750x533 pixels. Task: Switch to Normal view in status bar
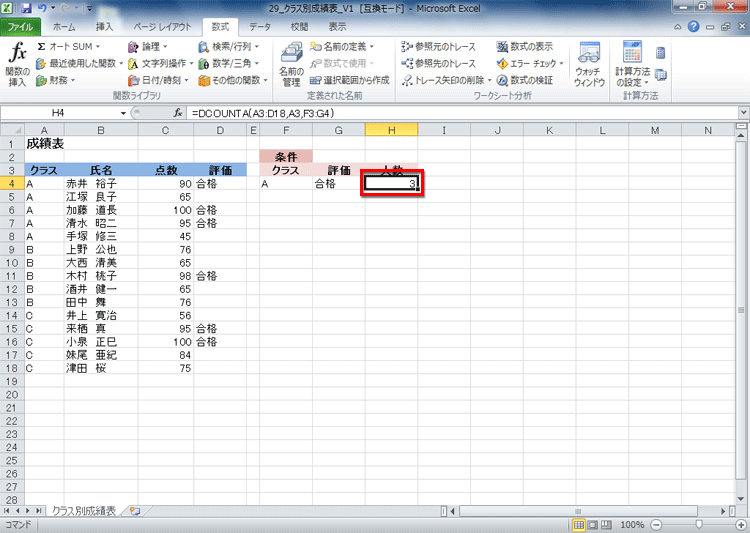(x=579, y=525)
